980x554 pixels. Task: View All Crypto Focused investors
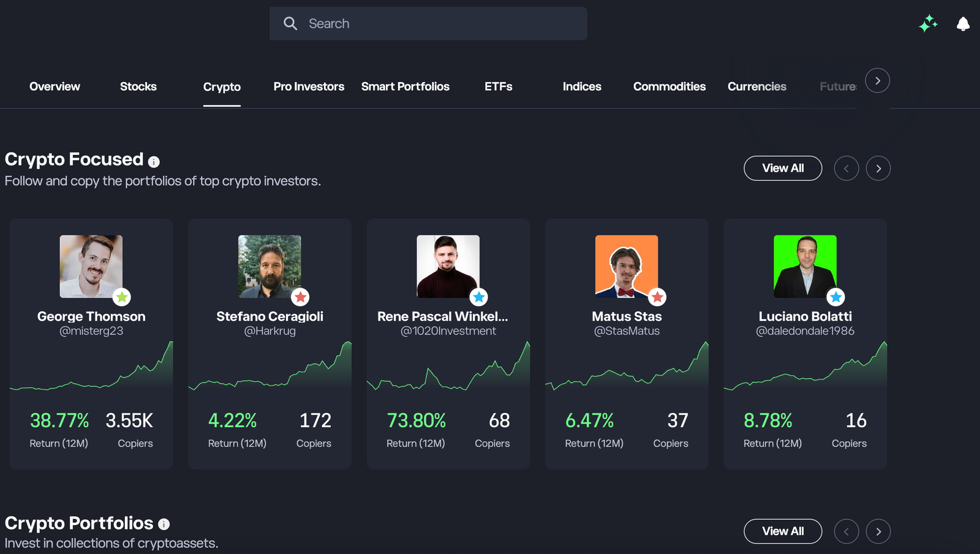coord(783,168)
